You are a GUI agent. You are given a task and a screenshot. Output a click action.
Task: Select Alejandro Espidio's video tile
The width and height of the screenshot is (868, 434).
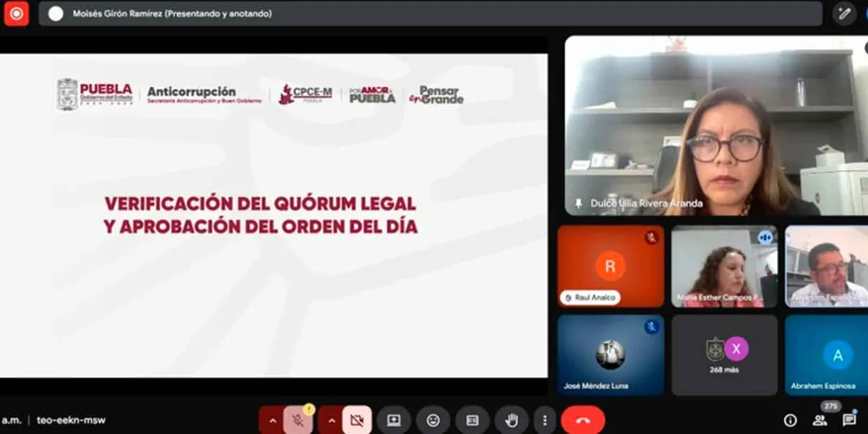[827, 267]
